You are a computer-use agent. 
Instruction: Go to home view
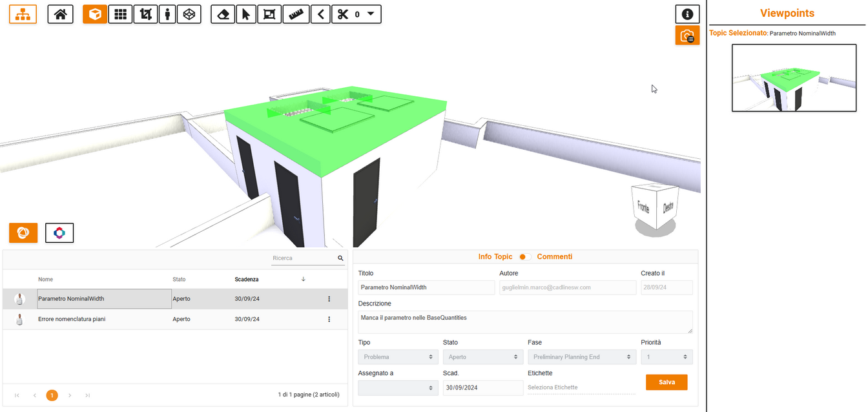point(61,14)
